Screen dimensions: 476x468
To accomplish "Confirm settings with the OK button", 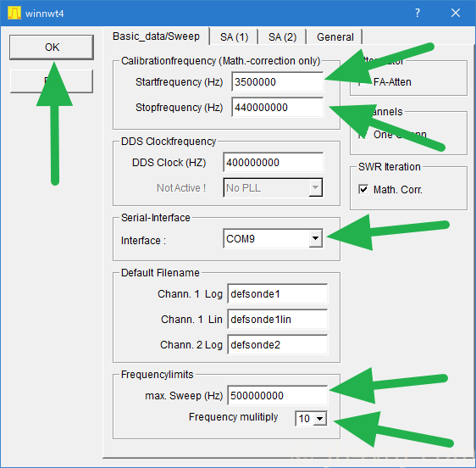I will point(52,47).
